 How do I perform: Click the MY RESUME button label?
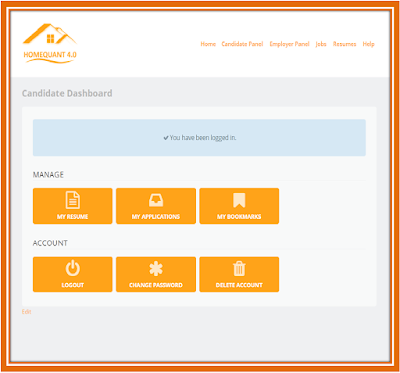pyautogui.click(x=72, y=217)
